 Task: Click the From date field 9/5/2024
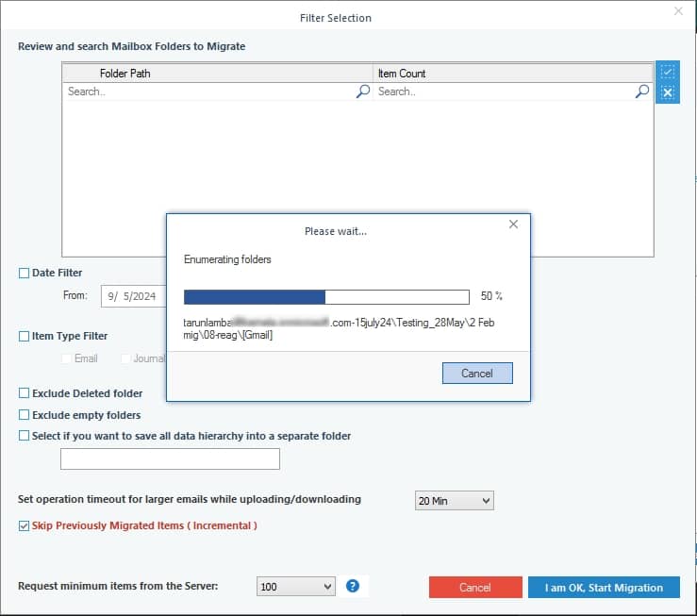point(134,296)
